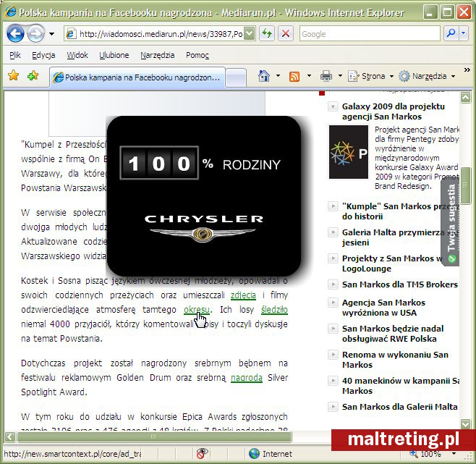Click the red Stop loading icon
The image size is (476, 464).
[x=286, y=33]
